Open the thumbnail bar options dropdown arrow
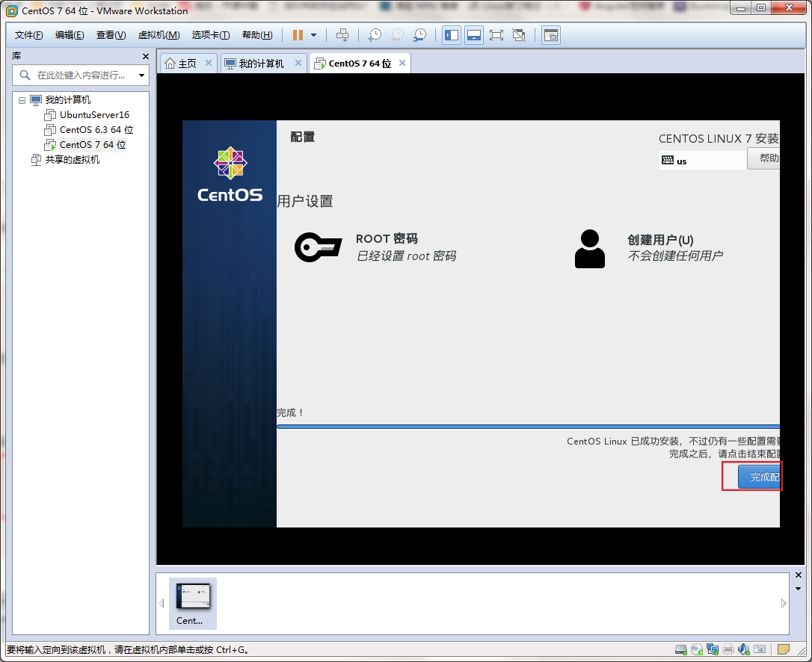This screenshot has width=812, height=662. click(798, 589)
